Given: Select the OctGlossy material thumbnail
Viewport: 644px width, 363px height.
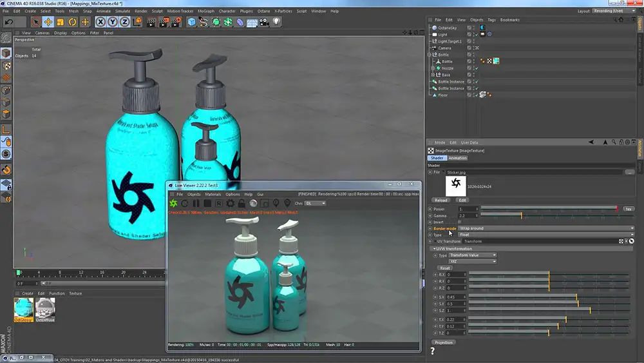Looking at the screenshot, I should coord(23,308).
